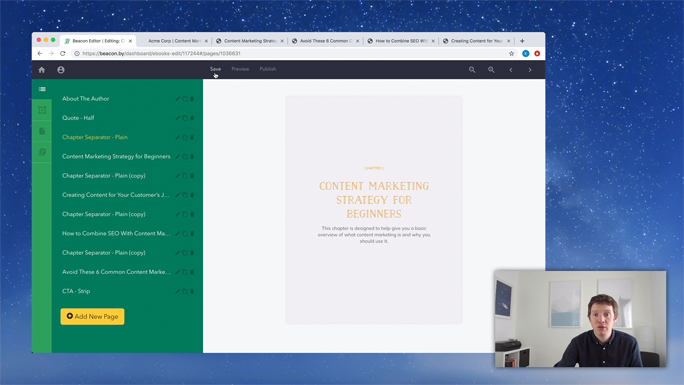The image size is (684, 385).
Task: Close the Creating Content for Your browser tab
Action: pyautogui.click(x=509, y=41)
